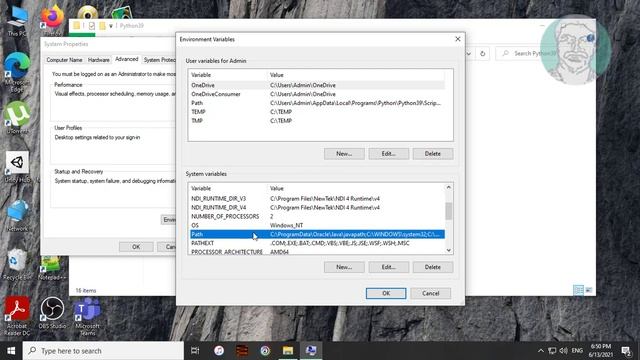Open File Explorer on taskbar
Image resolution: width=640 pixels, height=360 pixels.
click(288, 351)
